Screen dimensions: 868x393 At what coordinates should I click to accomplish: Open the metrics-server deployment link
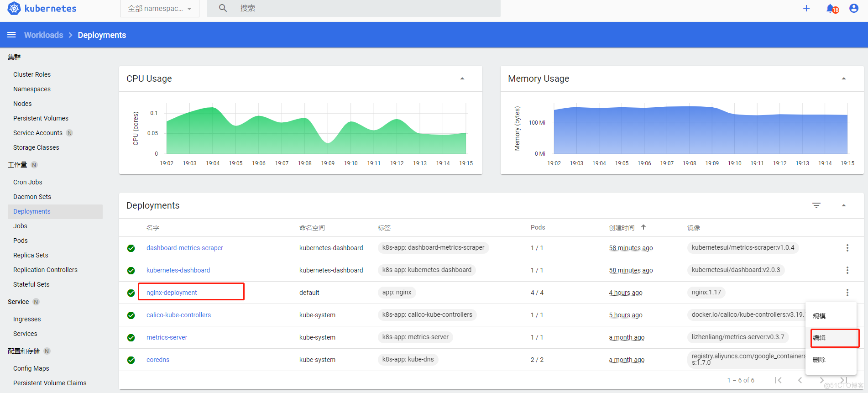tap(167, 337)
